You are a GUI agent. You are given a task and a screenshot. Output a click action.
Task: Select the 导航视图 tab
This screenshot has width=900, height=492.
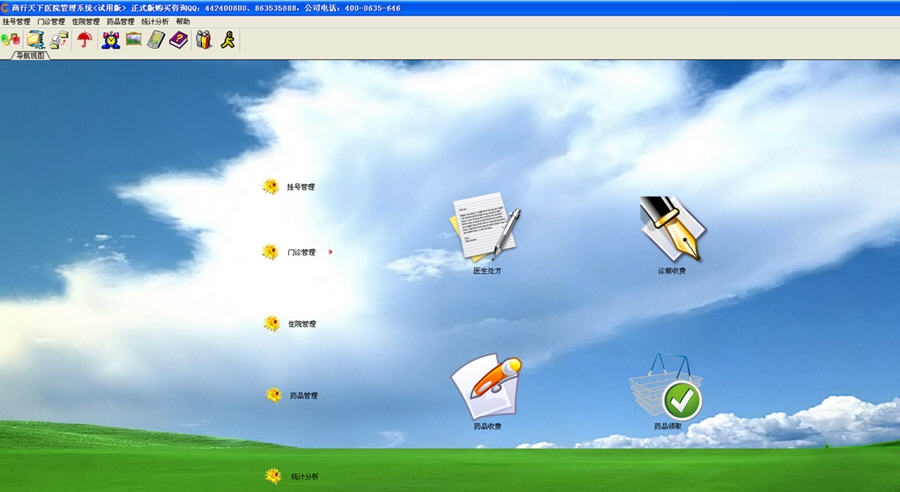tap(30, 56)
